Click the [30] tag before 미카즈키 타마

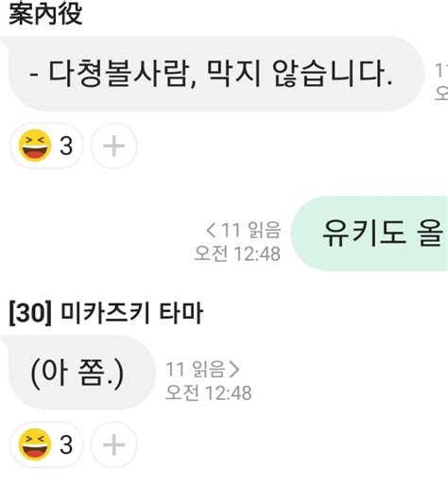[30, 313]
